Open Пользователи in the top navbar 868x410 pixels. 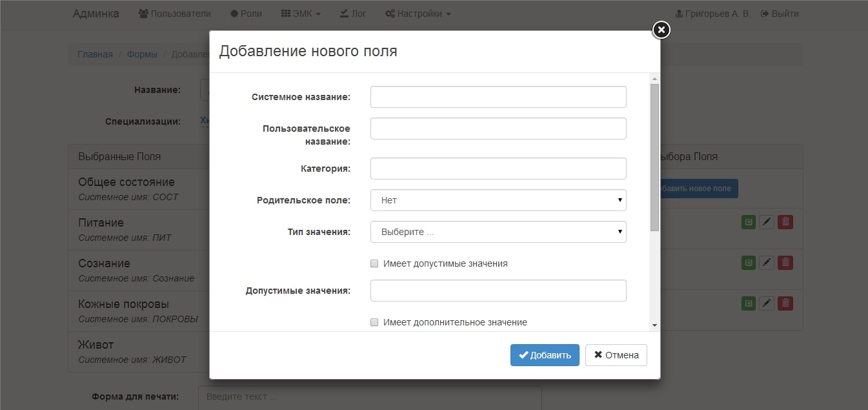tap(175, 14)
